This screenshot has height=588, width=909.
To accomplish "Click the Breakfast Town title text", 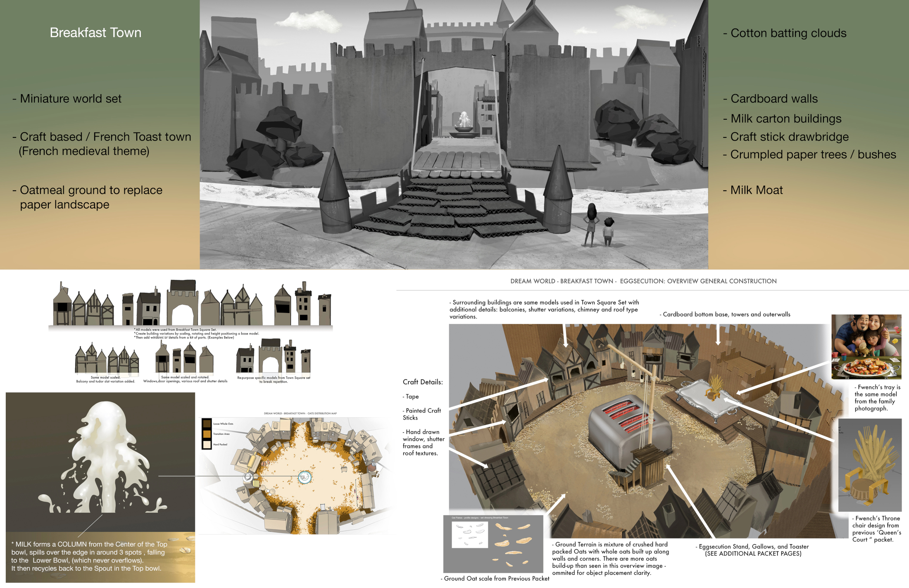I will [95, 33].
